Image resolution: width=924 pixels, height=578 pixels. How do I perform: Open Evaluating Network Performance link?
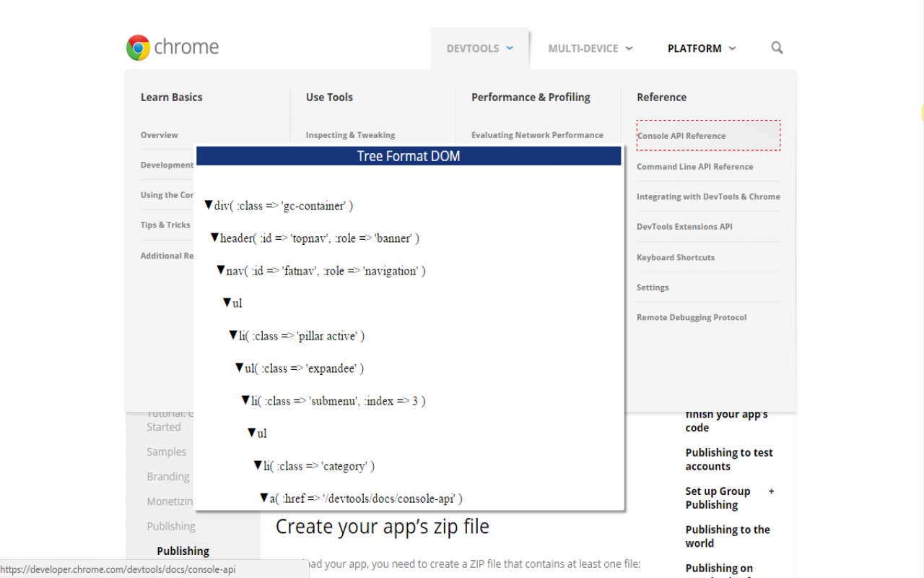(537, 135)
